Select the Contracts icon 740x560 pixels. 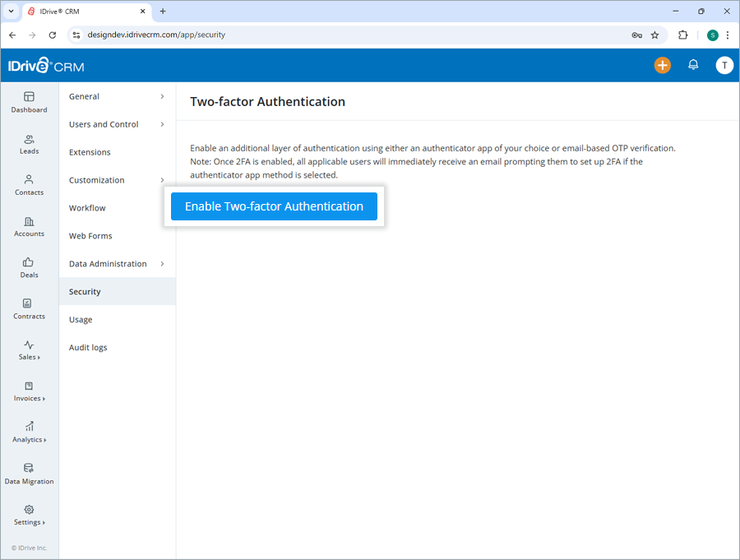[x=29, y=310]
